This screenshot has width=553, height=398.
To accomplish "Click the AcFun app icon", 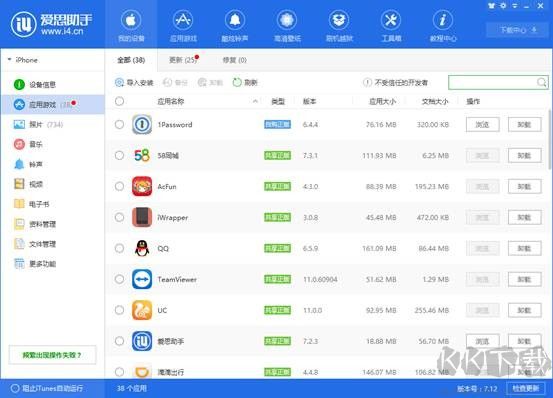I will tap(142, 186).
